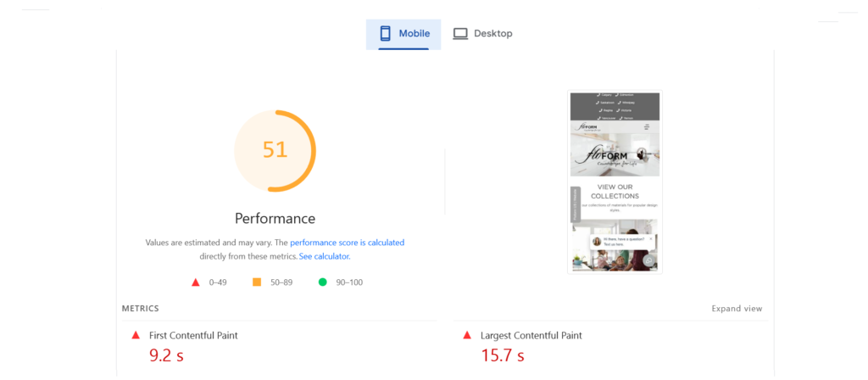Click the orange square legend icon for 50–89
868x380 pixels.
click(x=256, y=282)
